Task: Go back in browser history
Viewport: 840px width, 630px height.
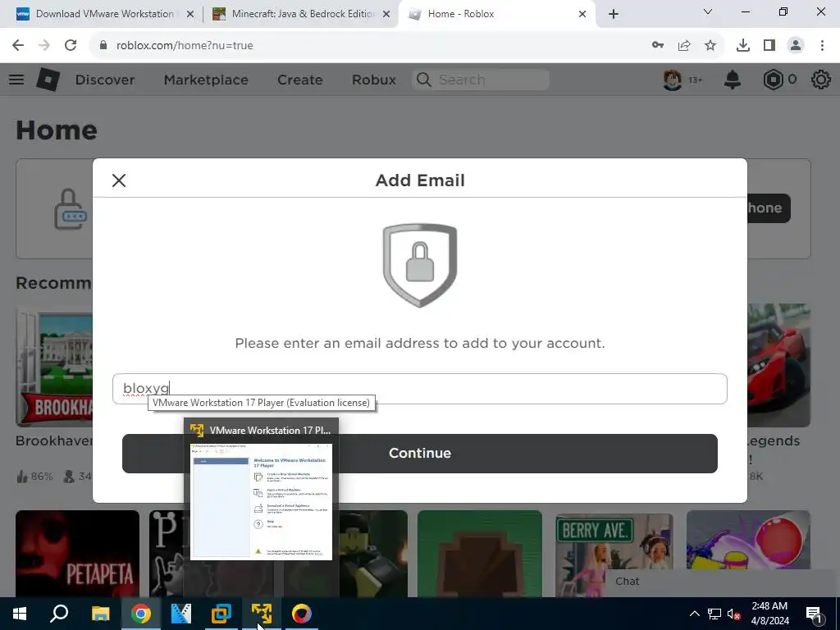Action: [18, 46]
